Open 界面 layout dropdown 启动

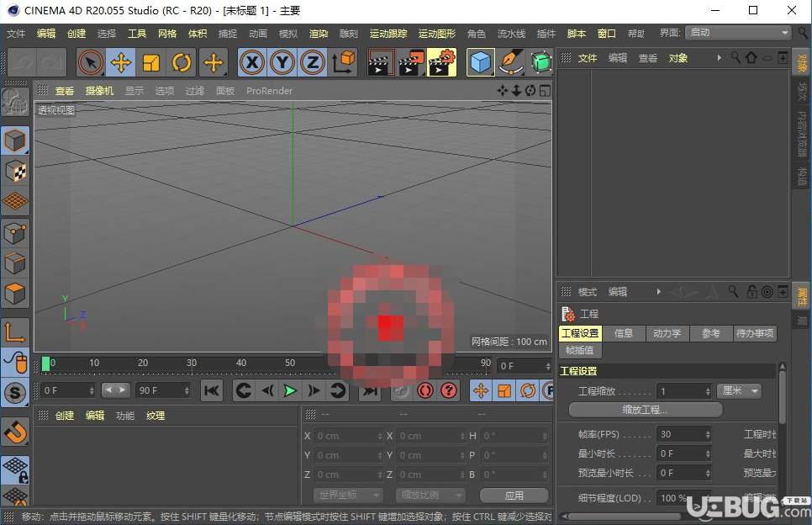coord(738,33)
